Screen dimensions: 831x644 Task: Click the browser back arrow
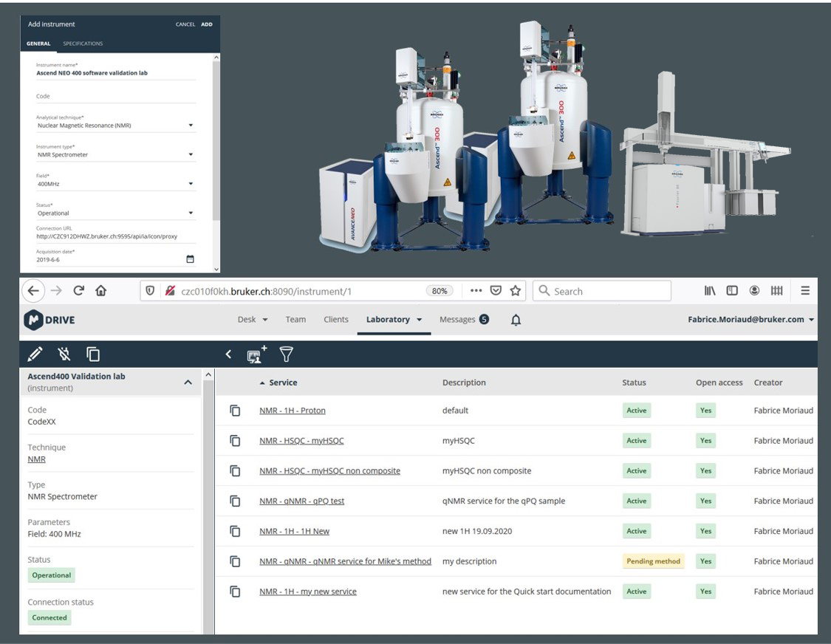point(33,291)
